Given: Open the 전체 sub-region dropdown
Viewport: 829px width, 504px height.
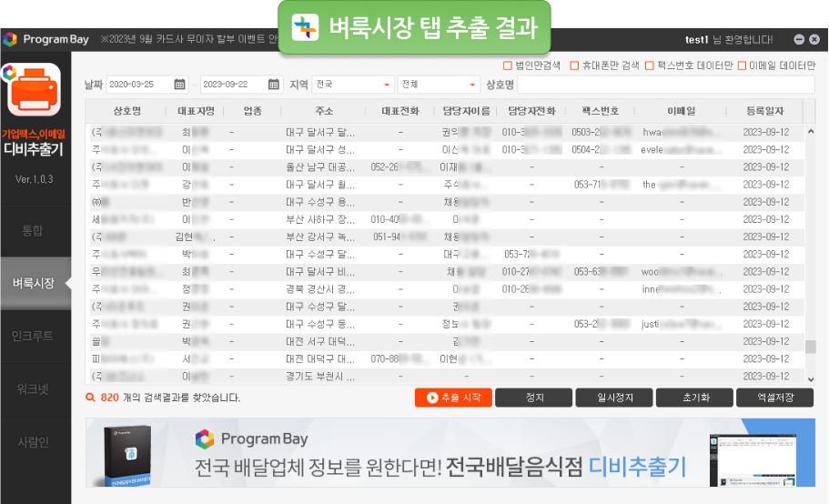Looking at the screenshot, I should pos(439,84).
